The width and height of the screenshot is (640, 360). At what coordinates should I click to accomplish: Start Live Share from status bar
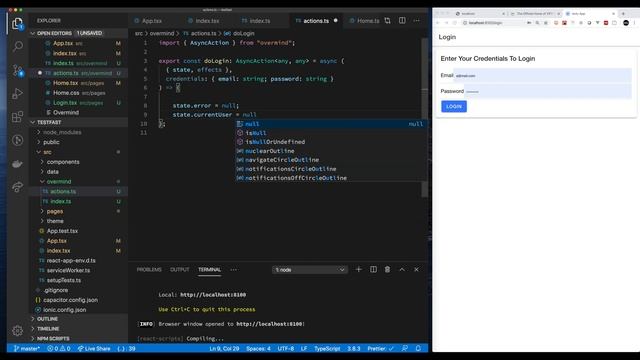(94, 349)
